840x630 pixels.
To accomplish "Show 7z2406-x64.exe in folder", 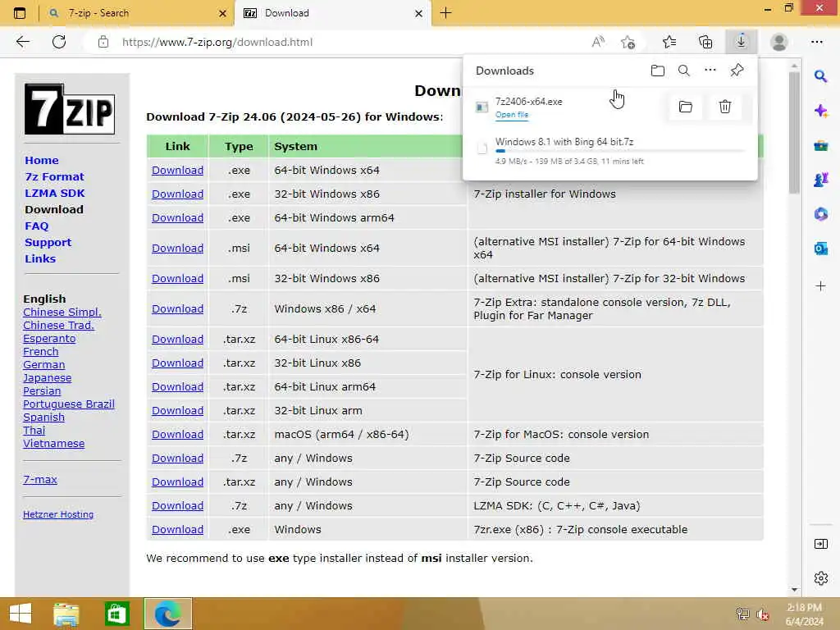I will coord(686,107).
